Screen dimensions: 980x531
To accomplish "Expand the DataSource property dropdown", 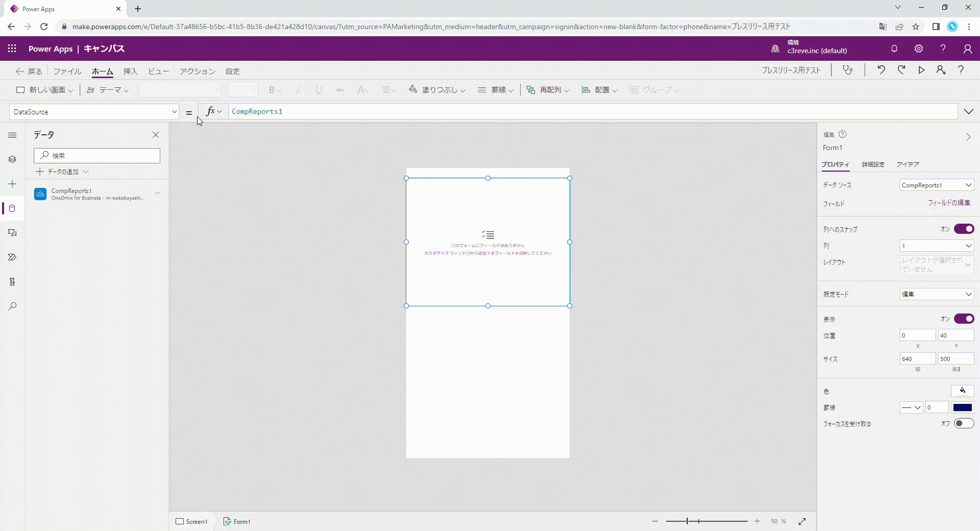I will coord(174,112).
